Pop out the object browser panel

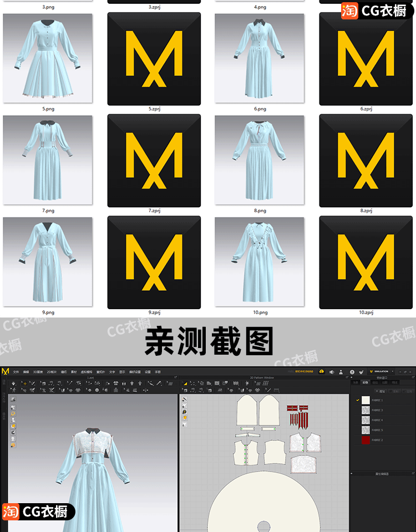[x=413, y=377]
